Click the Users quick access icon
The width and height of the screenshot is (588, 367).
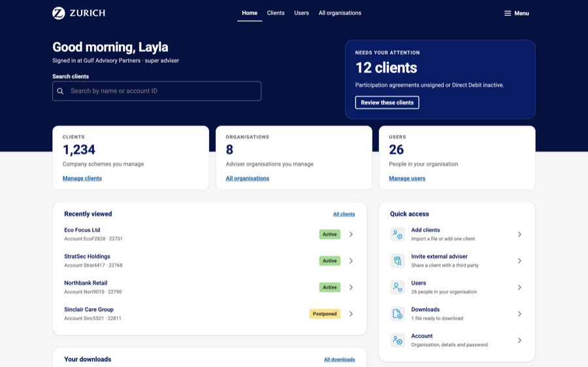(x=397, y=287)
